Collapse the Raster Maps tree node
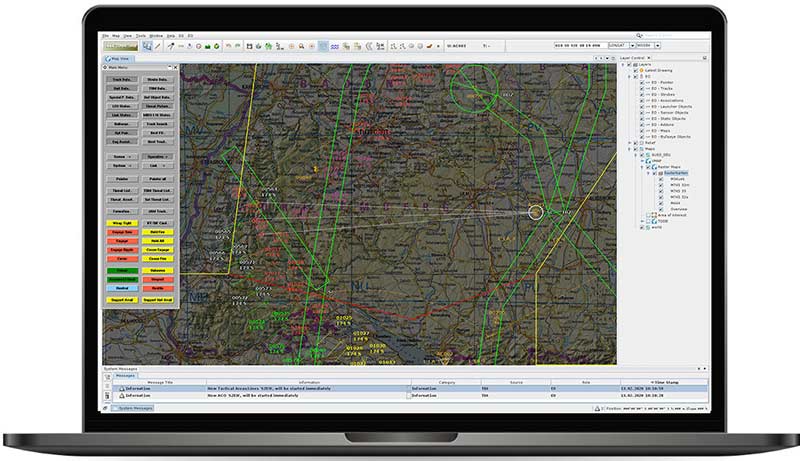 pyautogui.click(x=642, y=166)
